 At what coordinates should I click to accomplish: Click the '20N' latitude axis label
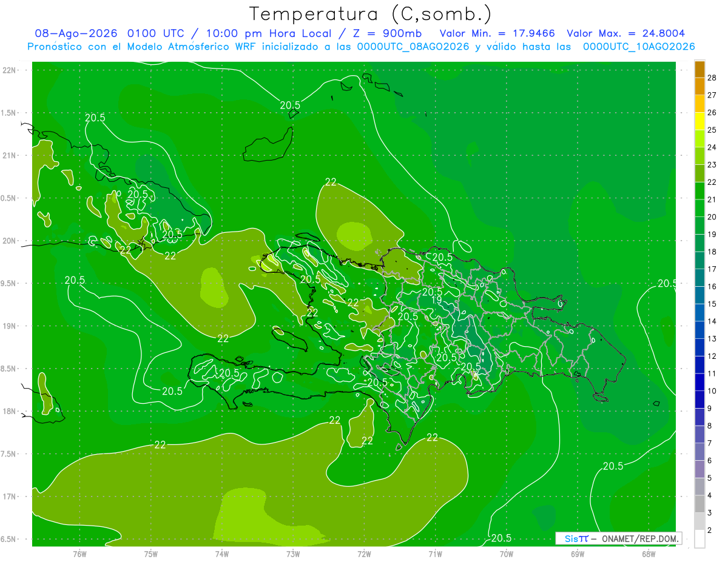(x=10, y=241)
